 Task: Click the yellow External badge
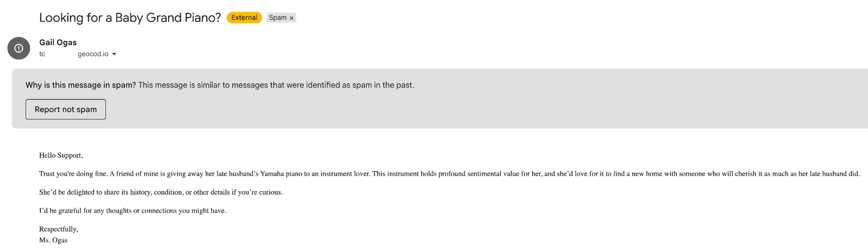244,18
